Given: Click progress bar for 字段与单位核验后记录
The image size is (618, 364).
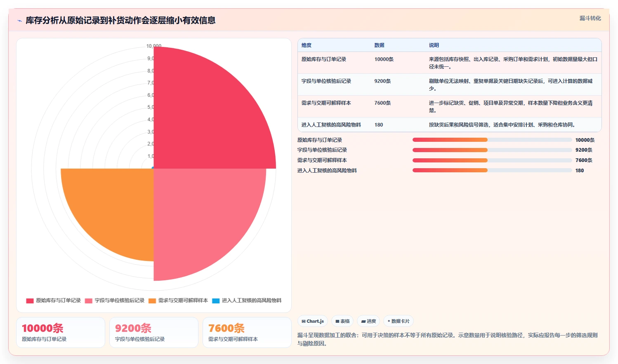Looking at the screenshot, I should tap(492, 150).
